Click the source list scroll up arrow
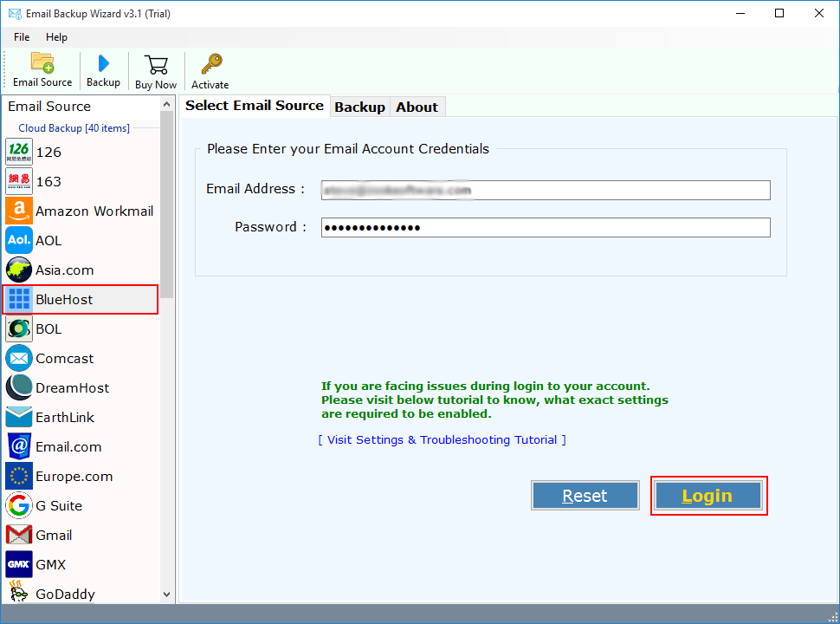Image resolution: width=840 pixels, height=624 pixels. [166, 105]
